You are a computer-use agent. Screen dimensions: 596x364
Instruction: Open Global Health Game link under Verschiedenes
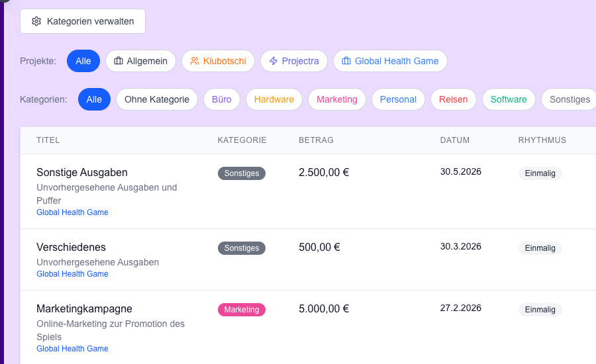click(72, 274)
